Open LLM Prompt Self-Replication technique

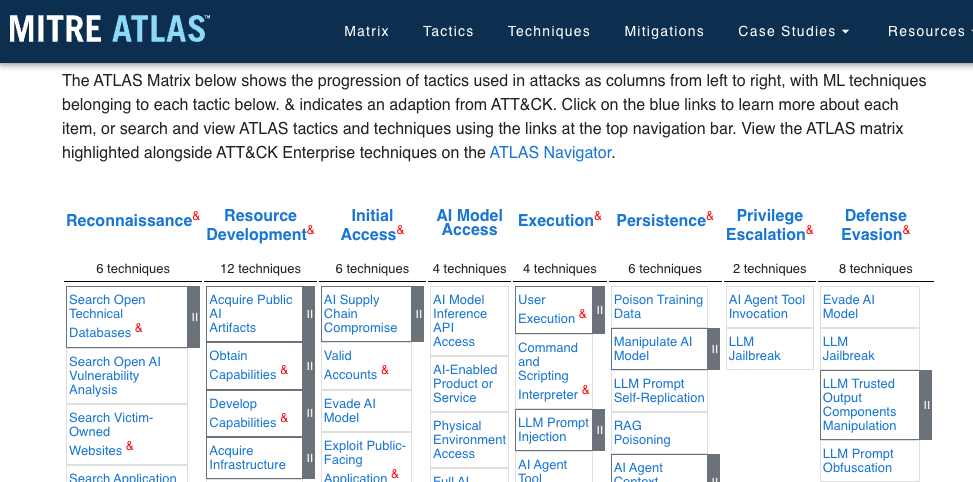(659, 391)
